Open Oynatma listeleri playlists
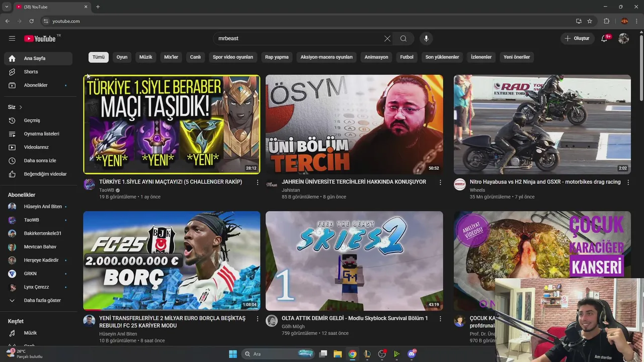 tap(38, 134)
